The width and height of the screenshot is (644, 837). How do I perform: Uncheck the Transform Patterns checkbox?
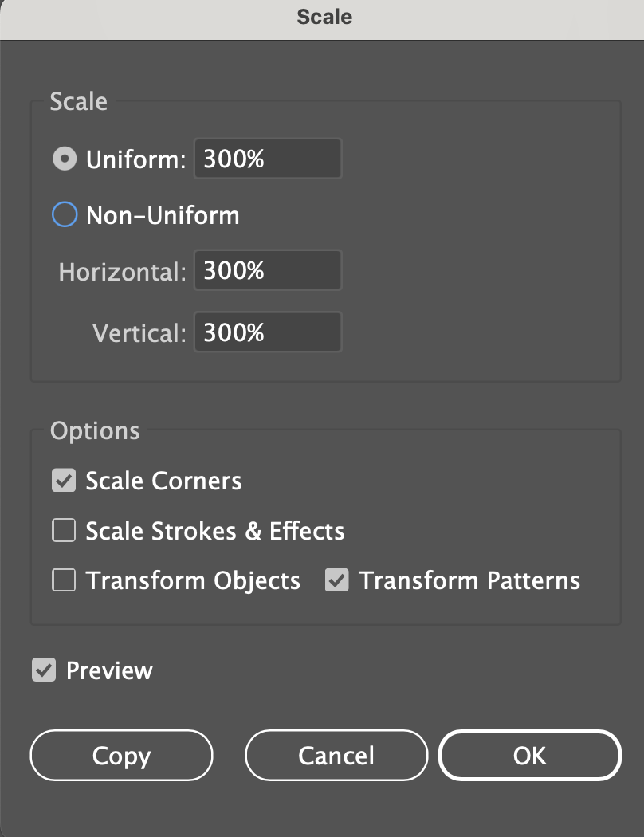click(337, 580)
